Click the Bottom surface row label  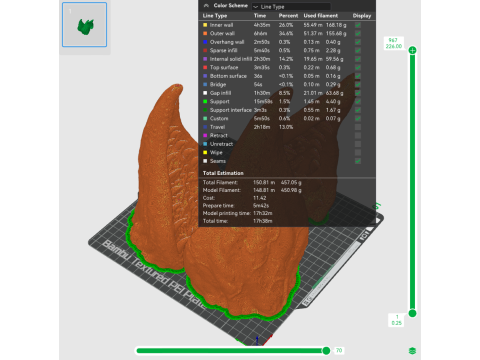coord(228,76)
